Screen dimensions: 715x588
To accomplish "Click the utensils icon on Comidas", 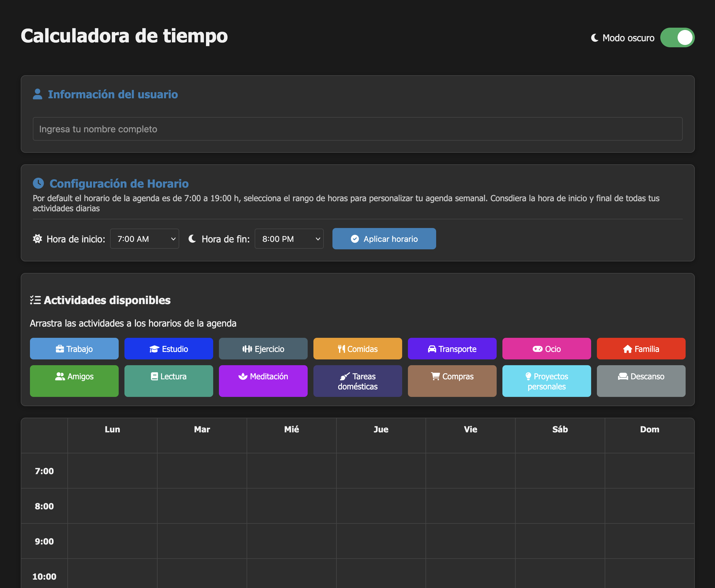I will click(x=341, y=349).
